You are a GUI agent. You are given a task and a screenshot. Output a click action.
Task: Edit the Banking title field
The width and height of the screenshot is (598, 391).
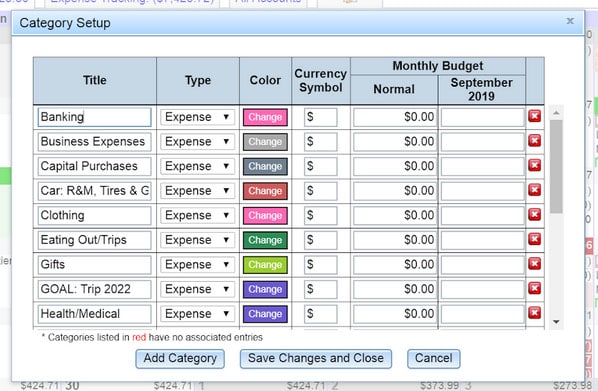coord(95,117)
